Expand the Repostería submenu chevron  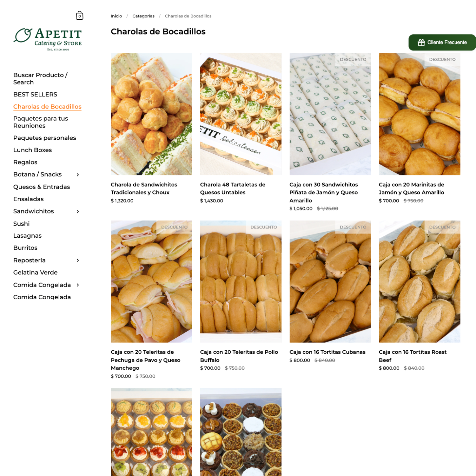pyautogui.click(x=78, y=261)
